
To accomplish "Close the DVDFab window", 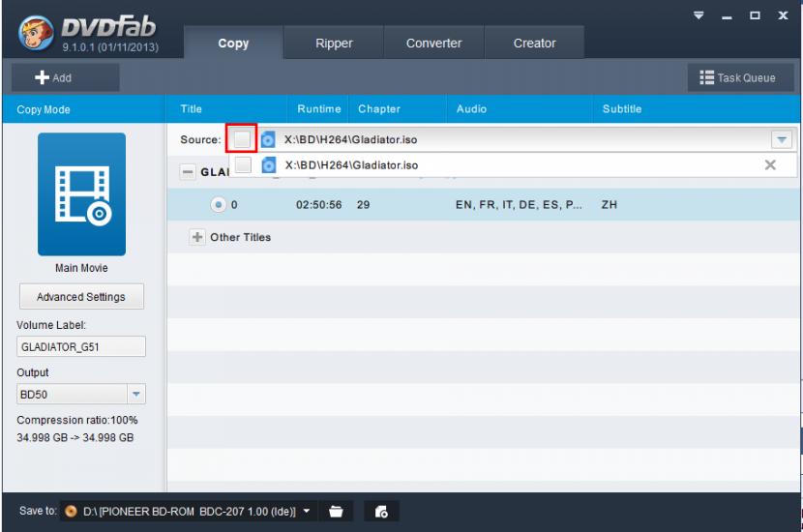I will point(783,15).
